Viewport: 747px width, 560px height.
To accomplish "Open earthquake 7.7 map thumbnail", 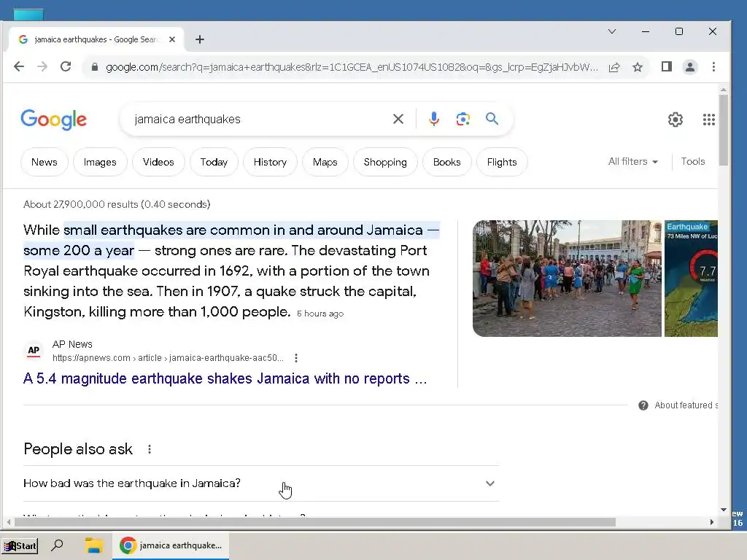I will pos(691,278).
